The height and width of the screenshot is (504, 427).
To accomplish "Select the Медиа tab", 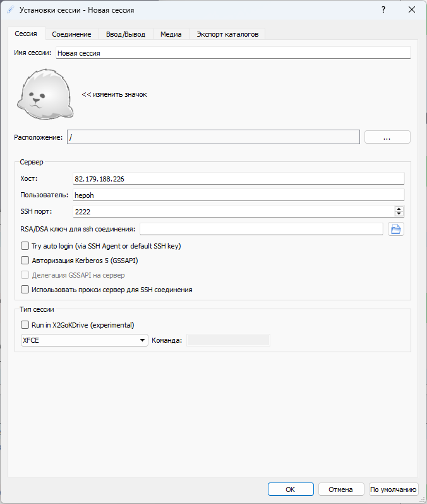I will tap(171, 34).
